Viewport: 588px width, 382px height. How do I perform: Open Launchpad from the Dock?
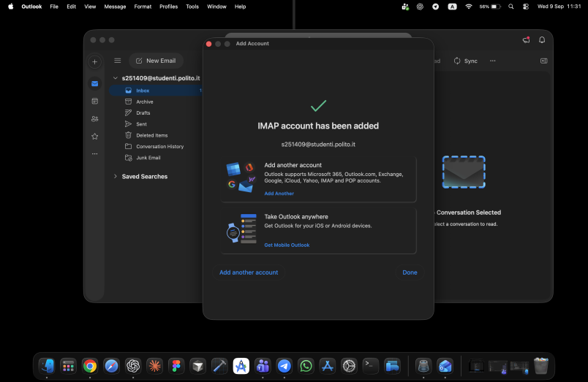coord(68,366)
